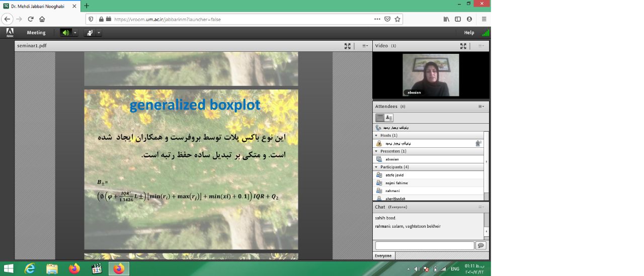Open a new browser tab
This screenshot has height=276, width=644.
(87, 6)
